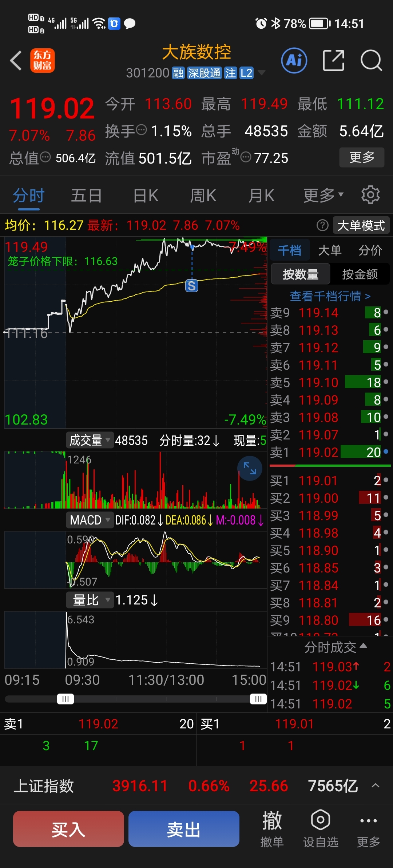Tap the S marker on chart

point(192,286)
